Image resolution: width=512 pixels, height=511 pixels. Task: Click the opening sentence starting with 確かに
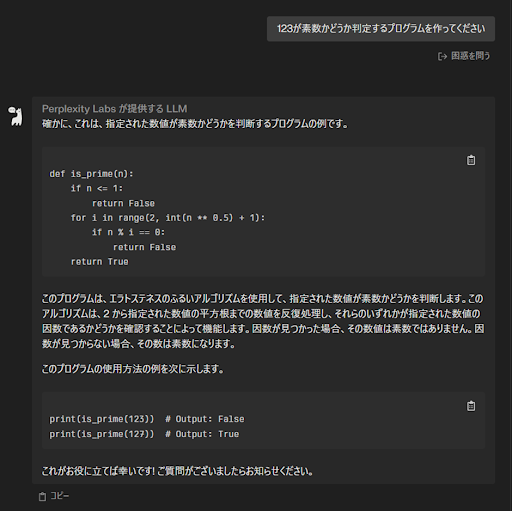pos(195,124)
